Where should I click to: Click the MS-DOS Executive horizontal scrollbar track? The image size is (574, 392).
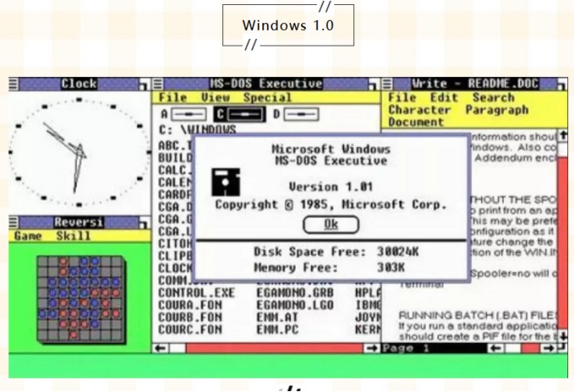266,348
